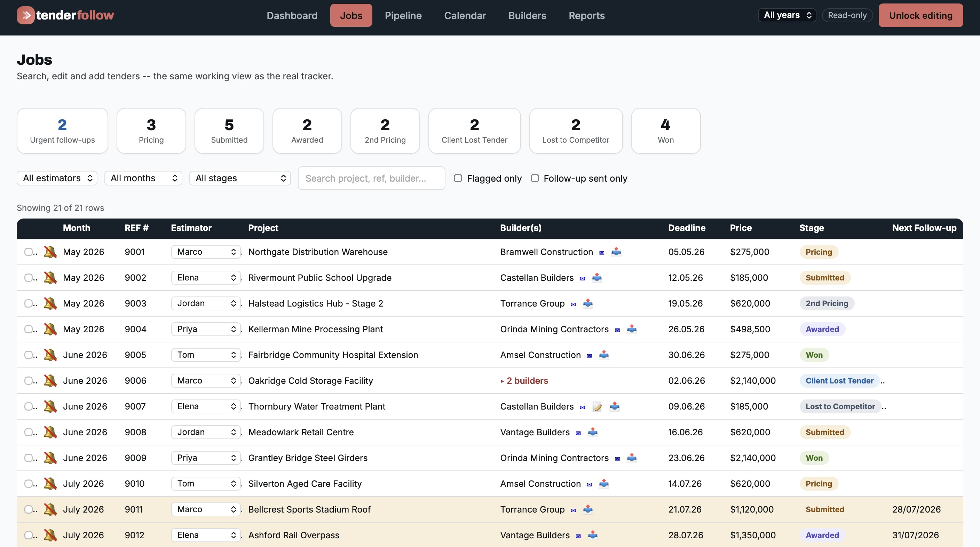This screenshot has height=547, width=980.
Task: Click envelope icon next to Bramwell Construction
Action: (601, 253)
